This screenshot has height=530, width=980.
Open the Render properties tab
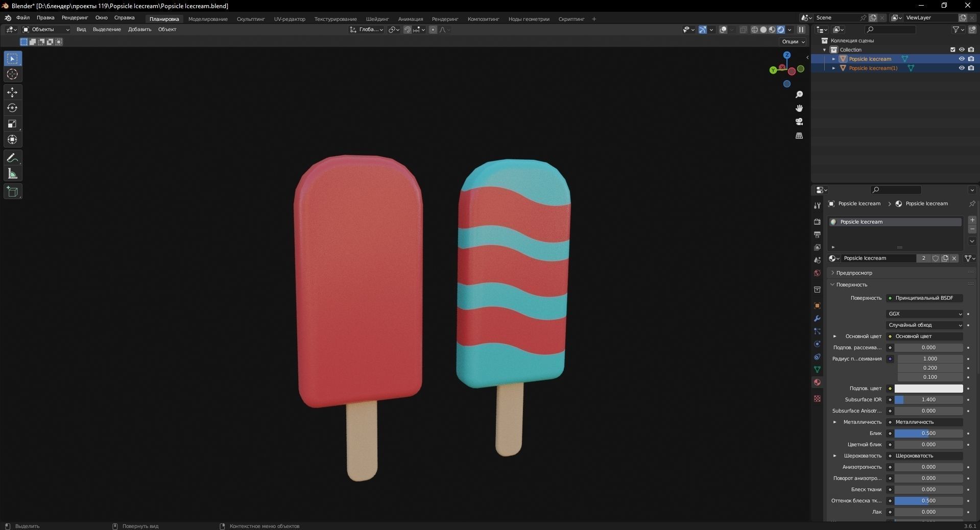[x=817, y=222]
